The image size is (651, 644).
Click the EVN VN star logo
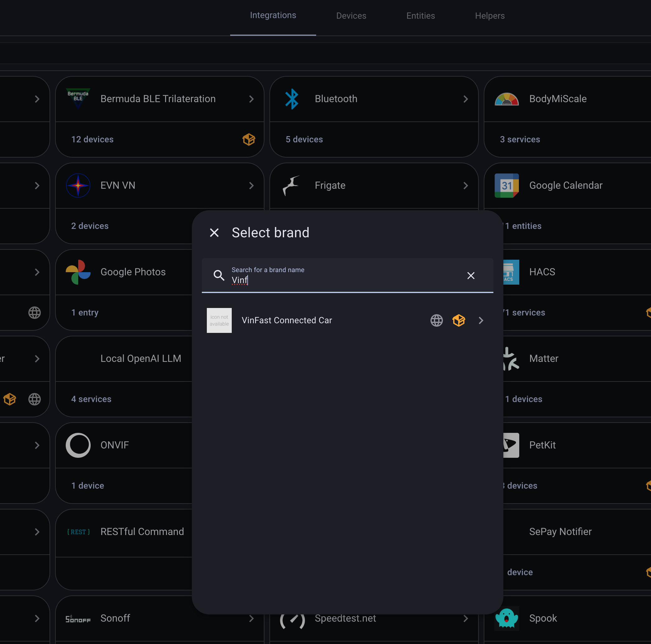pos(78,185)
